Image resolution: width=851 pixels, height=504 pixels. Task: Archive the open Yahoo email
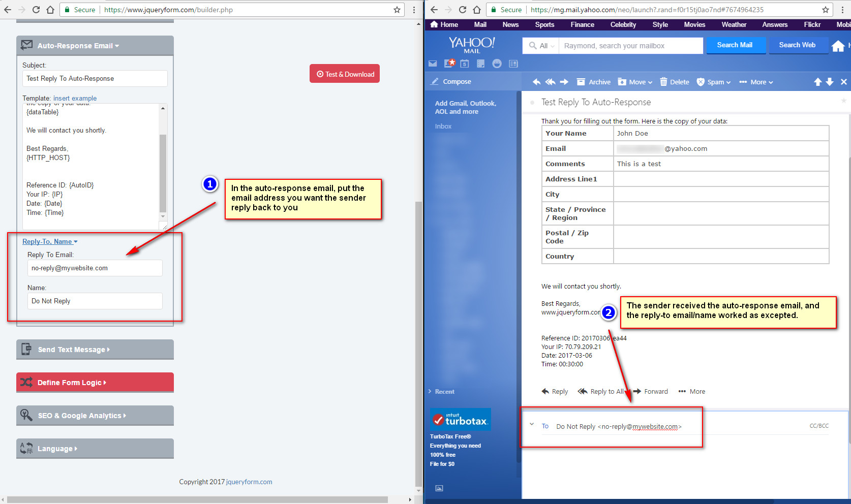point(594,82)
